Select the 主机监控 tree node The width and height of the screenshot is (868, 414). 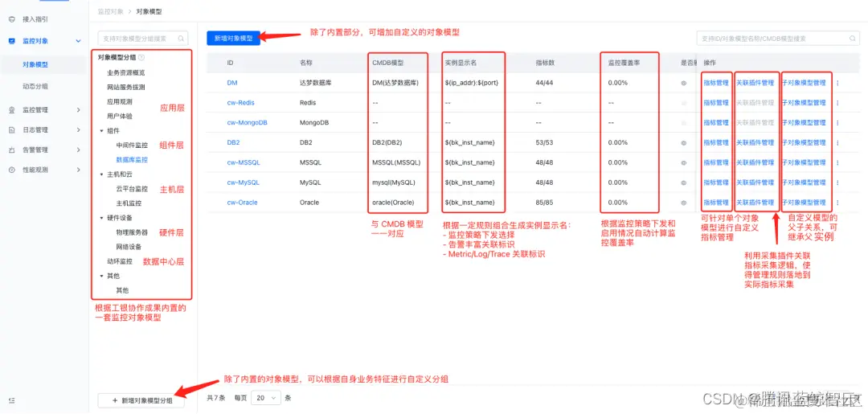[129, 203]
